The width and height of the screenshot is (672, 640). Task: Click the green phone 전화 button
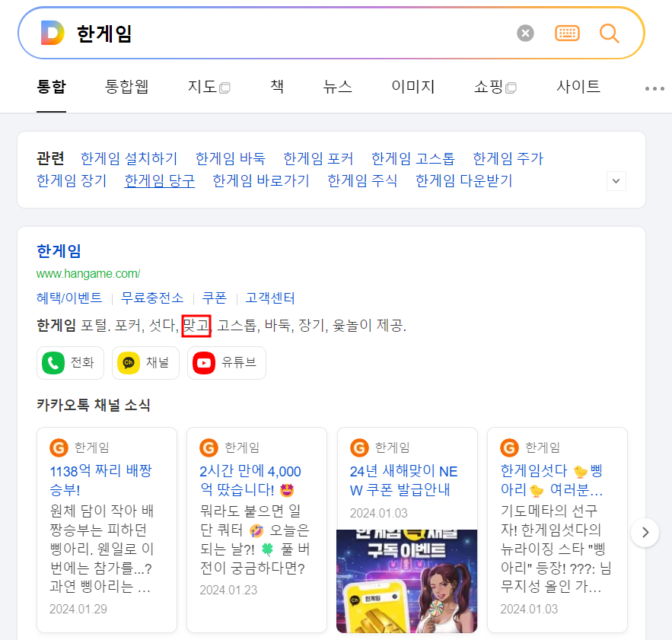[70, 363]
